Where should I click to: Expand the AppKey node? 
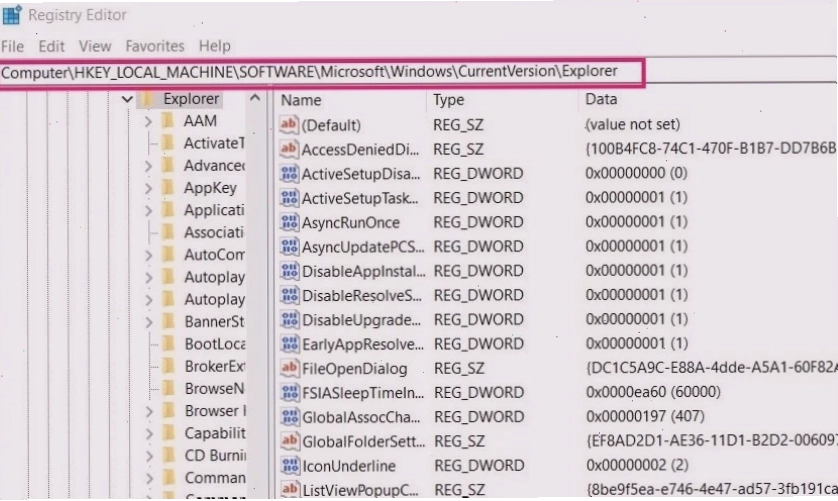148,188
